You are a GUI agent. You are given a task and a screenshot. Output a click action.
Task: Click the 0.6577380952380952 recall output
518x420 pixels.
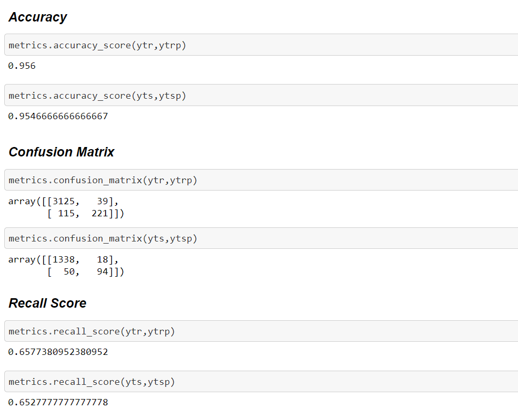(x=58, y=352)
